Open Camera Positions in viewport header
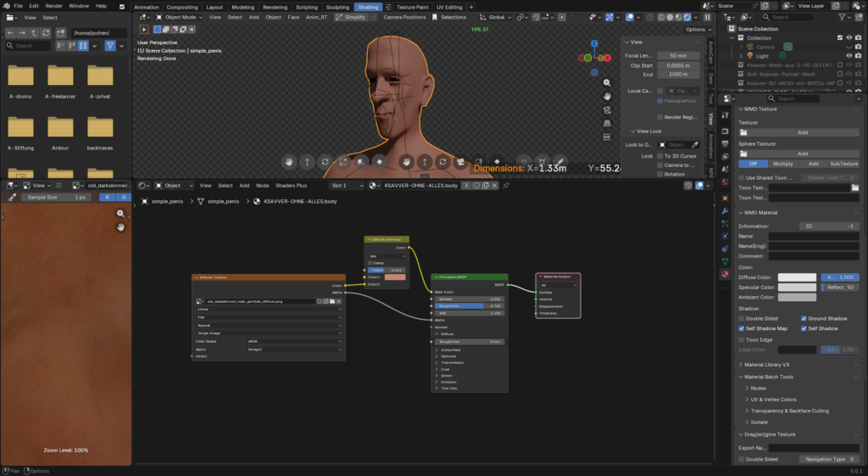Viewport: 868px width, 476px height. [x=404, y=17]
